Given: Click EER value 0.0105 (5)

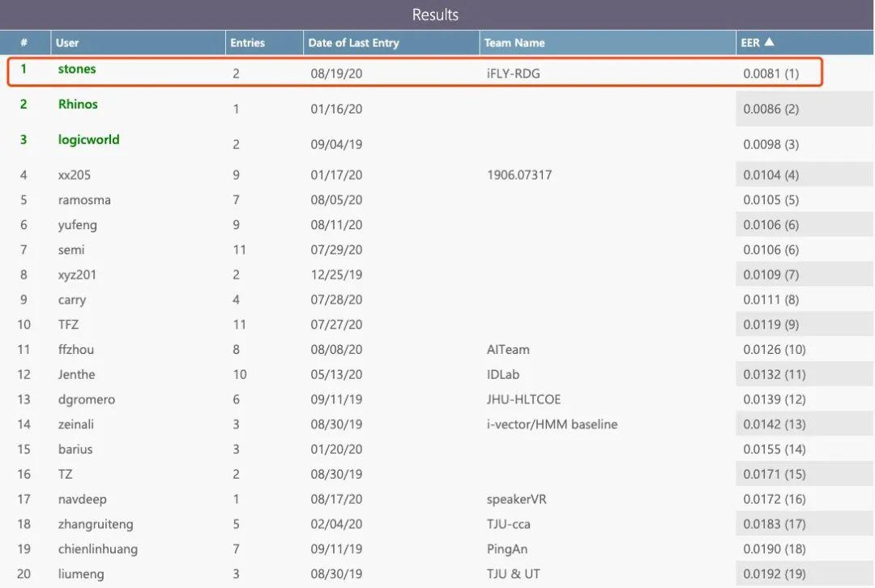Looking at the screenshot, I should click(770, 200).
